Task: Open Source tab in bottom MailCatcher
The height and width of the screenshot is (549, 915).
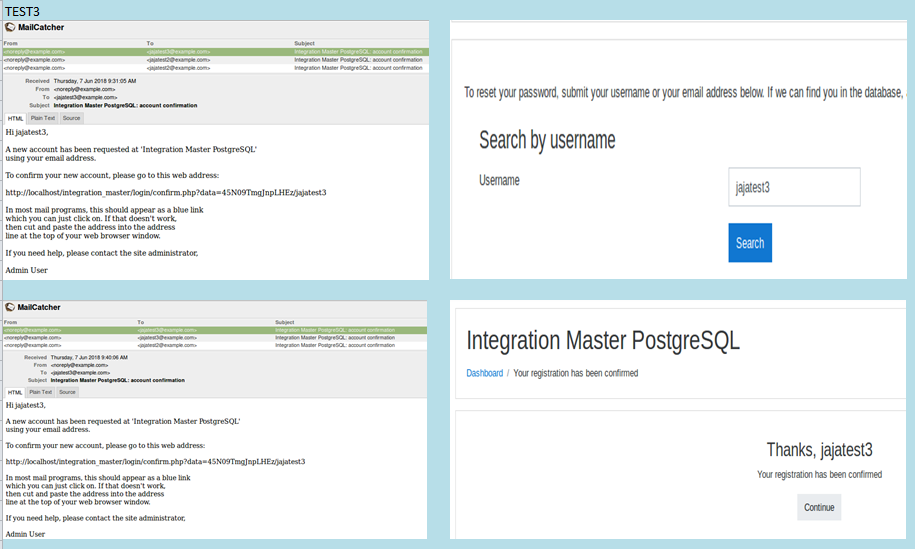Action: click(x=67, y=392)
